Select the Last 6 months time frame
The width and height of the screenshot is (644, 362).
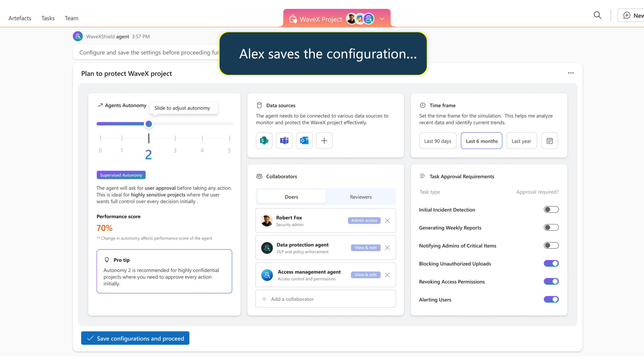481,141
